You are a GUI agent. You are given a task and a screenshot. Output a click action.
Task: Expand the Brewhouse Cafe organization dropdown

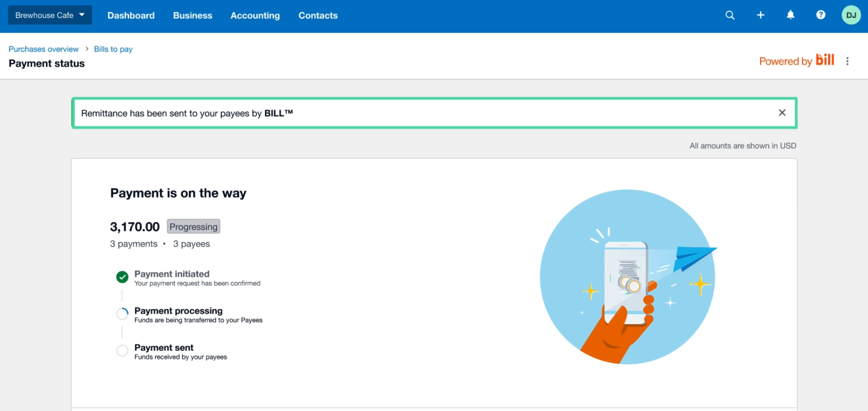tap(50, 15)
